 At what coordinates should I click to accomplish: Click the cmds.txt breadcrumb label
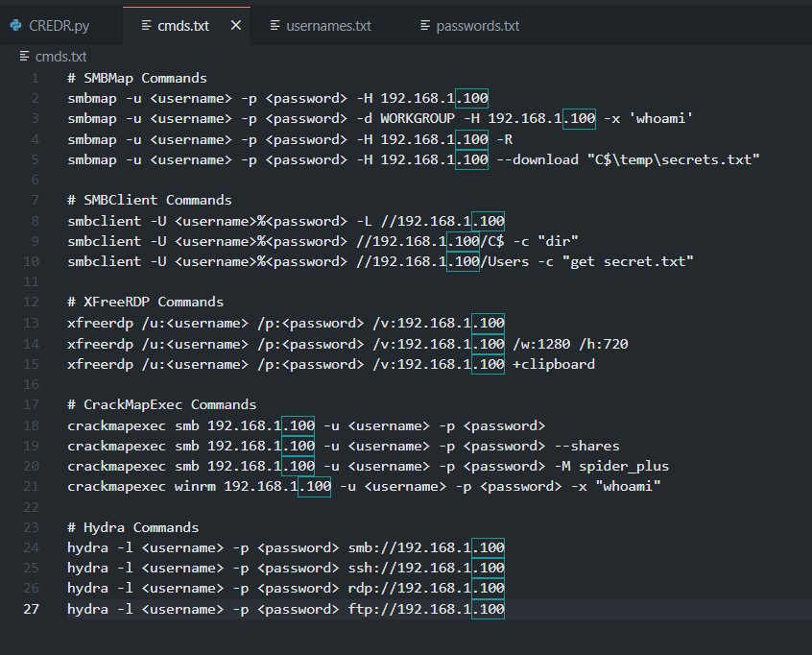click(60, 57)
